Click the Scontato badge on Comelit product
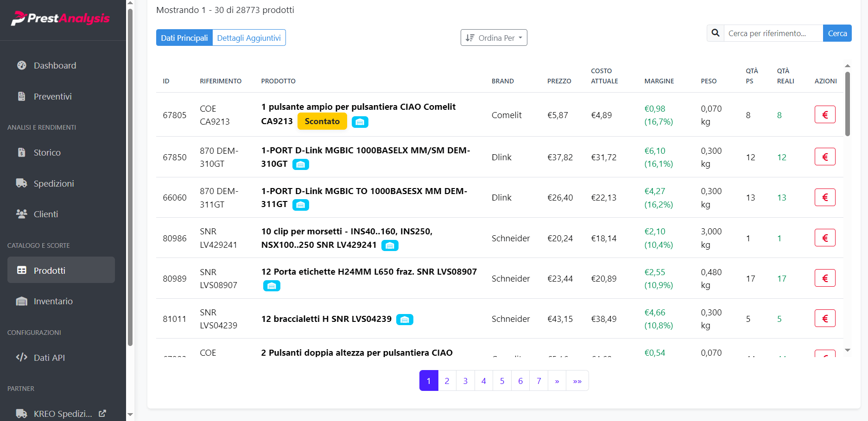This screenshot has width=868, height=421. point(322,121)
